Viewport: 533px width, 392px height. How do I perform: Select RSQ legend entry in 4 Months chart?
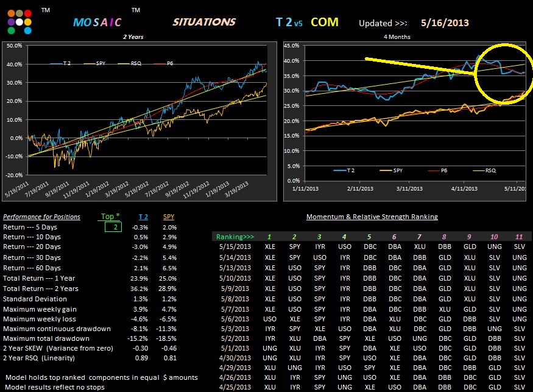point(484,170)
